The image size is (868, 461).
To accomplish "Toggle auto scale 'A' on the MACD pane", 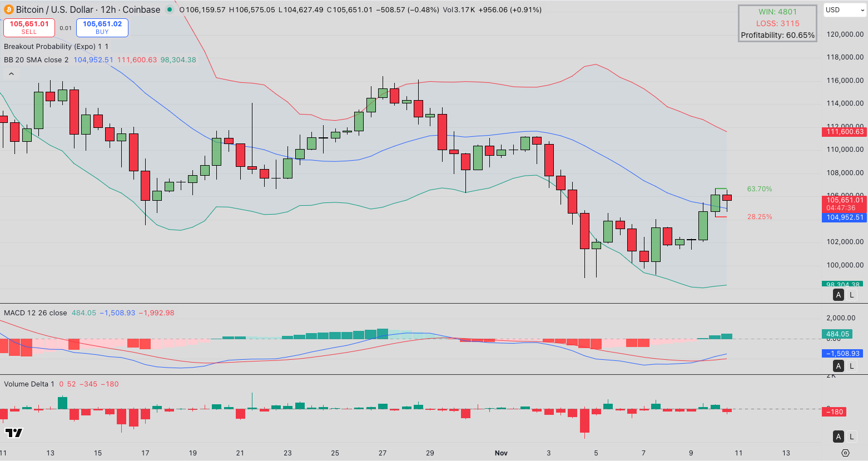I will (839, 366).
